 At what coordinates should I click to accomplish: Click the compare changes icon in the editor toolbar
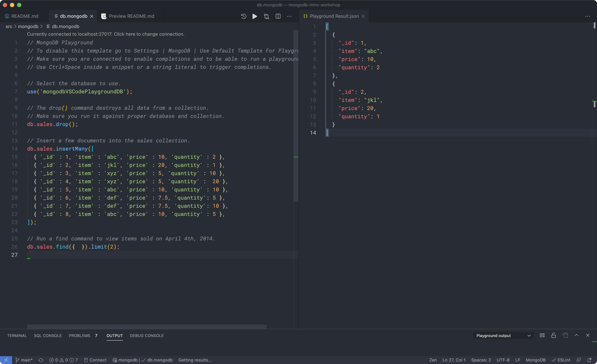point(266,16)
